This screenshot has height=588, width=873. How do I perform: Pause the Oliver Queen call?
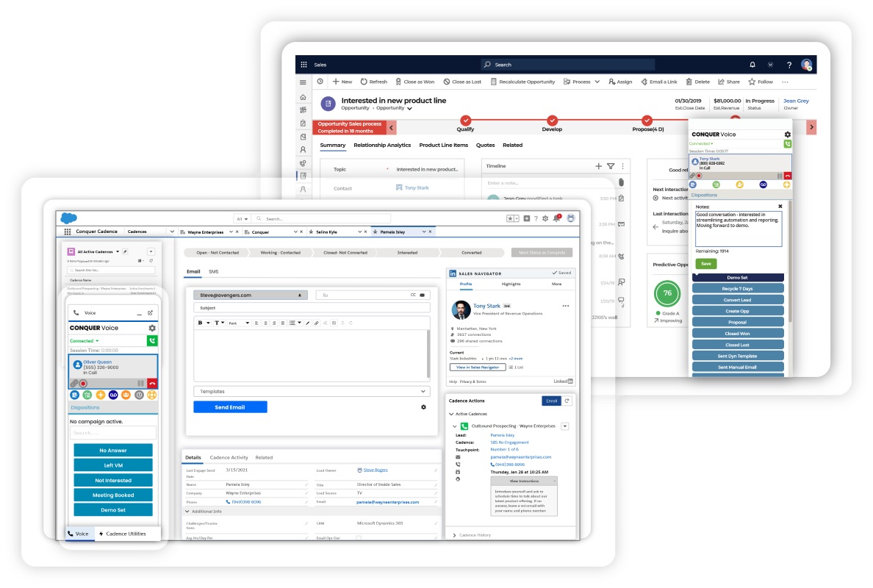140,383
